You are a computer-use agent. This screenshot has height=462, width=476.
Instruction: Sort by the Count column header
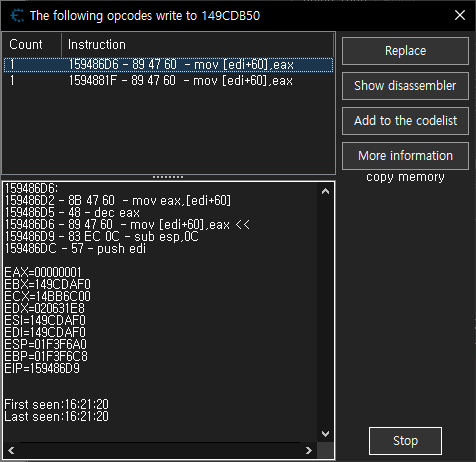point(32,45)
